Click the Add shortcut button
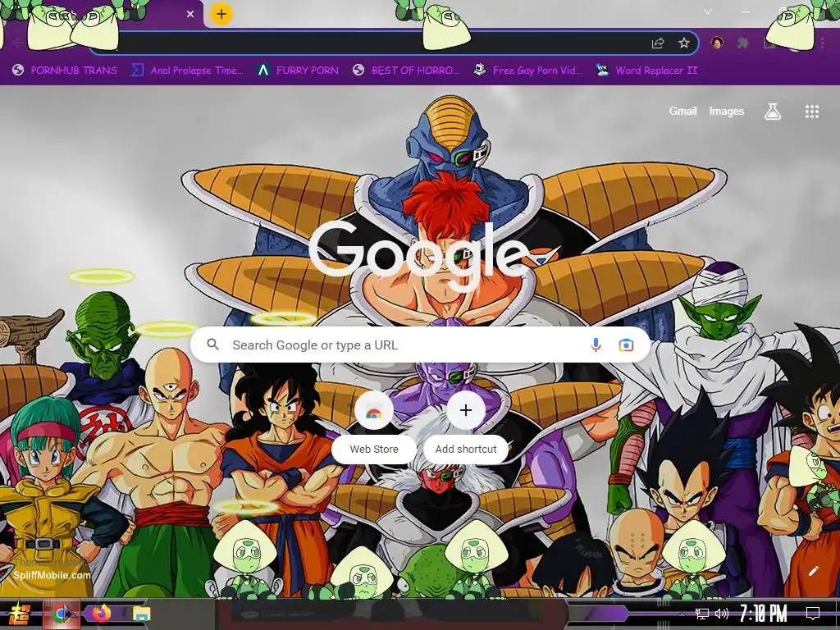This screenshot has width=840, height=630. click(466, 428)
